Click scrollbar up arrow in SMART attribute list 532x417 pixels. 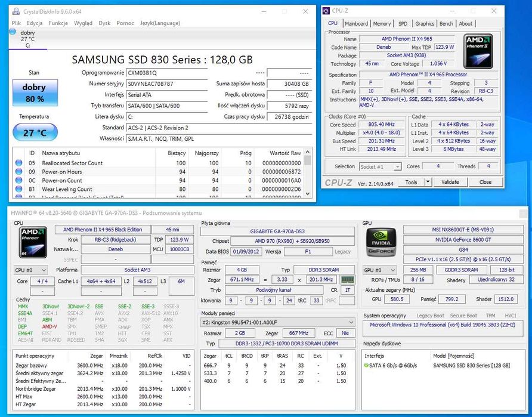[x=308, y=152]
